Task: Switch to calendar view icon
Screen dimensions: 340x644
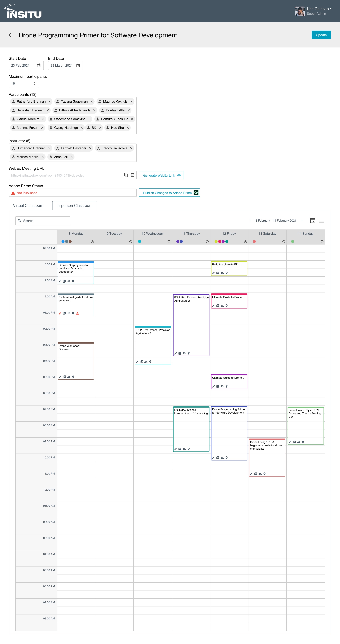Action: click(312, 220)
